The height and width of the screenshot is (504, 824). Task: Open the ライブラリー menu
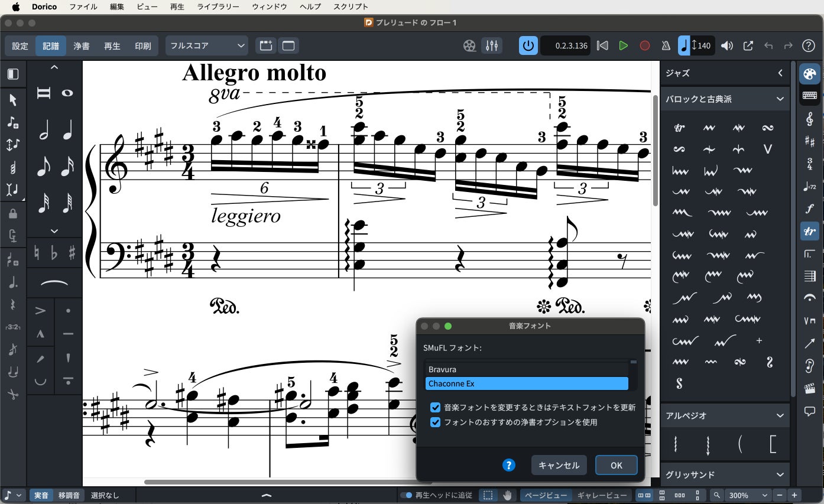click(x=218, y=6)
